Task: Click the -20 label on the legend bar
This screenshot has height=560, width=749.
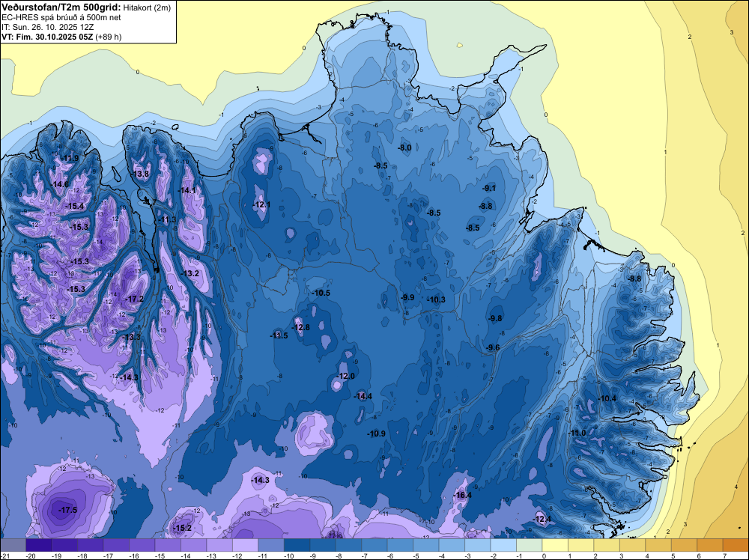Action: click(x=31, y=556)
